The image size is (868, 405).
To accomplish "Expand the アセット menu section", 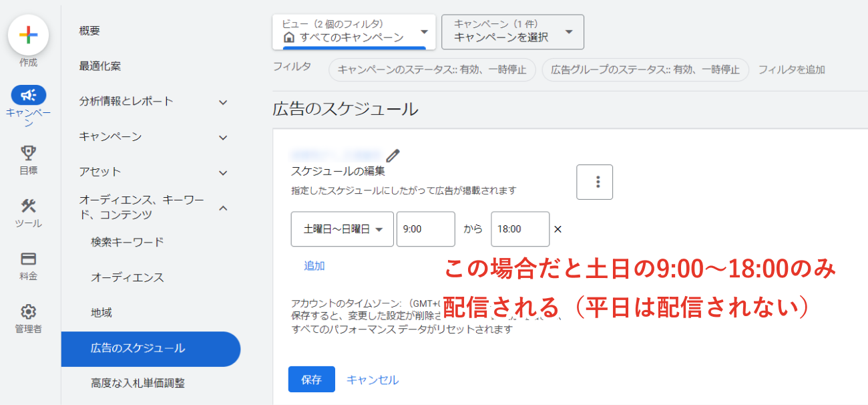I will coord(154,172).
